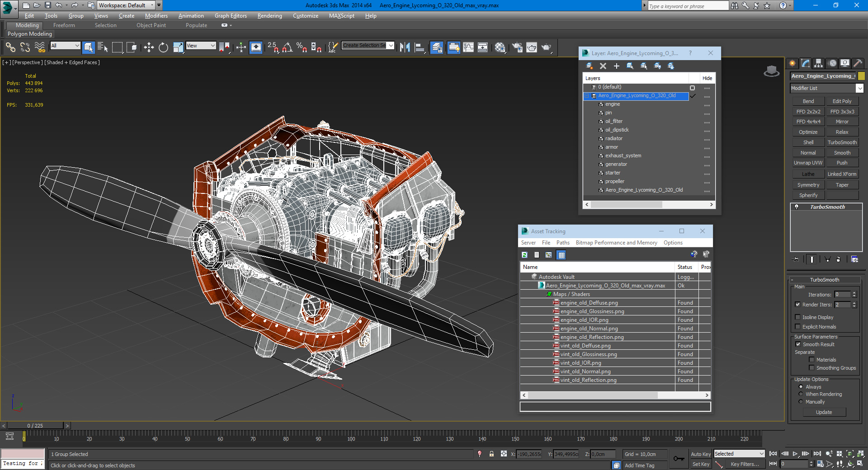Image resolution: width=868 pixels, height=470 pixels.
Task: Click the yellow object color swatch
Action: point(861,76)
